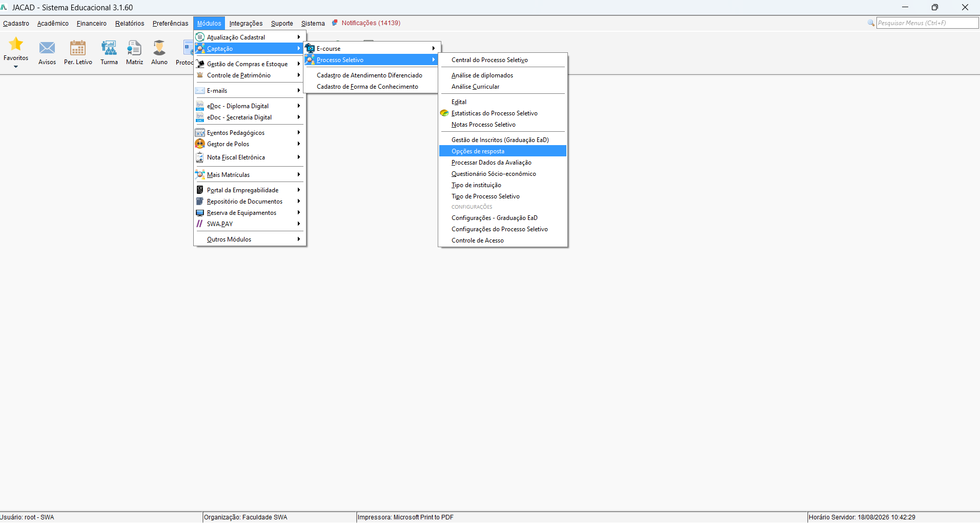
Task: Click the Mais Matrículas icon
Action: [x=200, y=174]
